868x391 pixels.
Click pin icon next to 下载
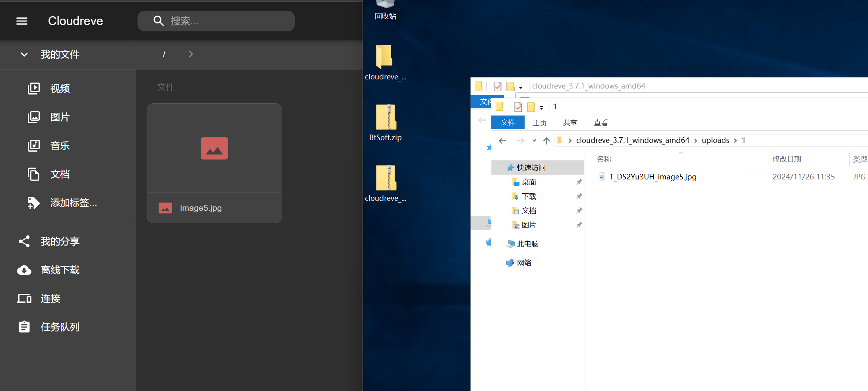579,196
